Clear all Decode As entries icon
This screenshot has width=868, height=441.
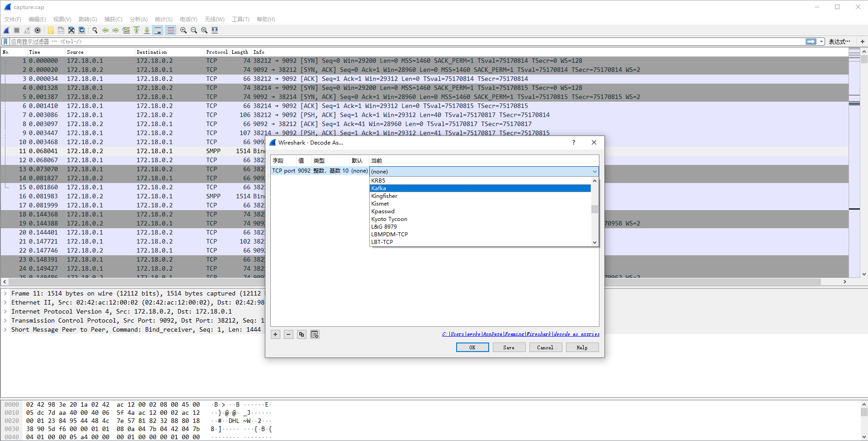(315, 334)
